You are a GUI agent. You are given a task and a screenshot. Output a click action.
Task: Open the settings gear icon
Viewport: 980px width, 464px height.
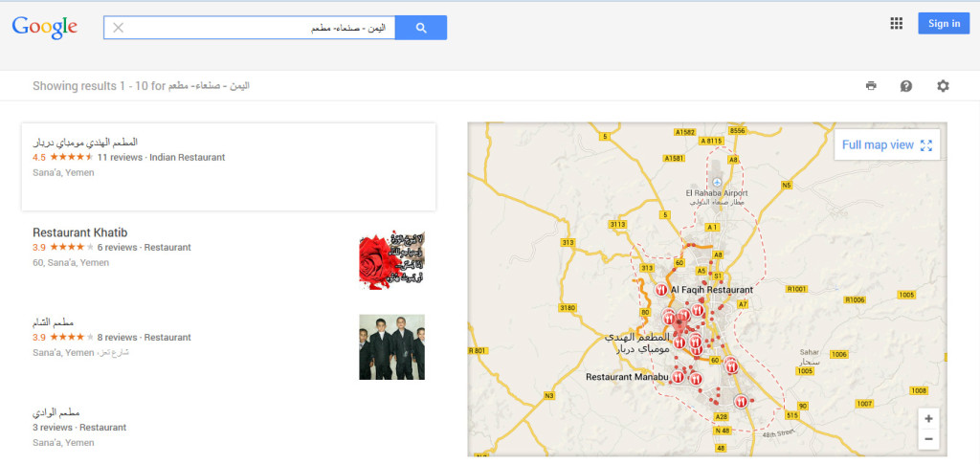coord(943,86)
